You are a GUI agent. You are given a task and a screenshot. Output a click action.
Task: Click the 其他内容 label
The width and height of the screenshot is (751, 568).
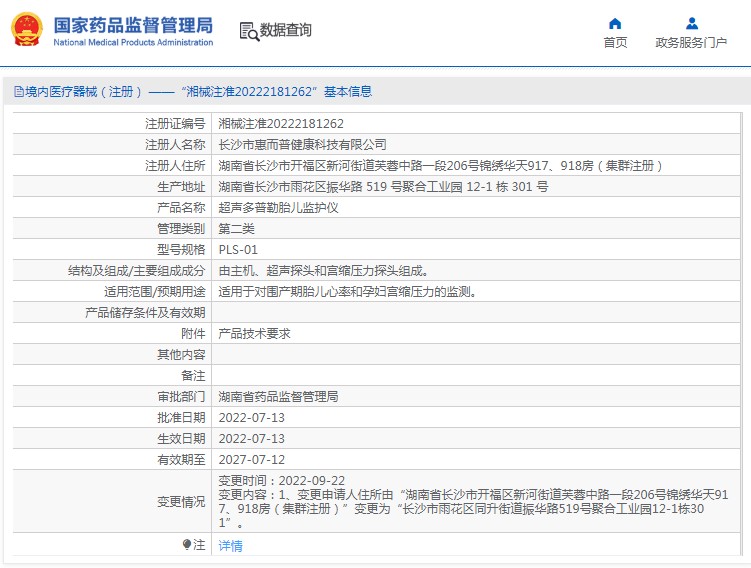click(x=181, y=355)
